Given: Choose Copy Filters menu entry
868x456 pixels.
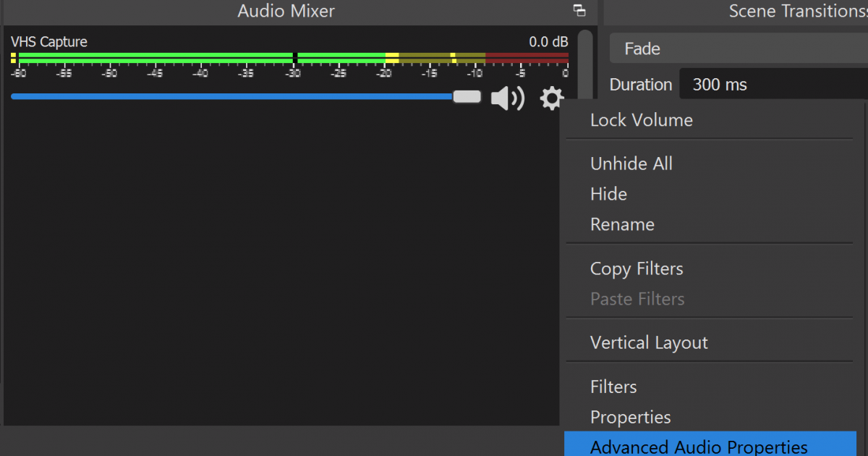Looking at the screenshot, I should [637, 269].
